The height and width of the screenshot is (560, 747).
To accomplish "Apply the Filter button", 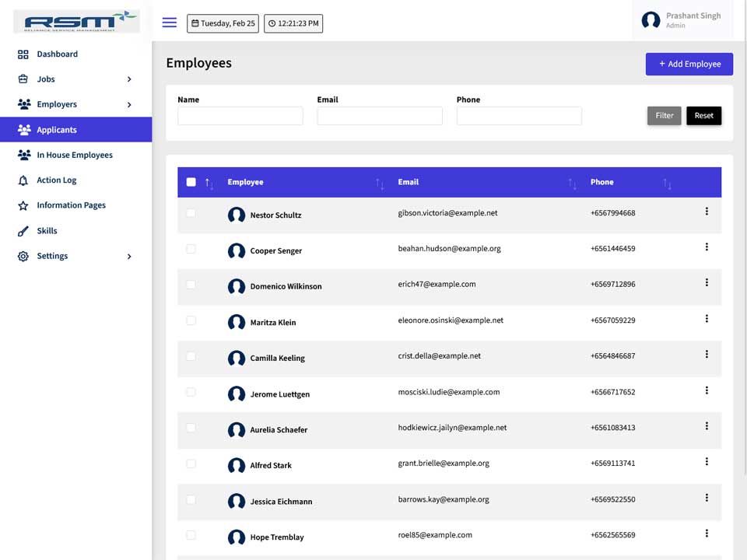I will click(x=664, y=115).
